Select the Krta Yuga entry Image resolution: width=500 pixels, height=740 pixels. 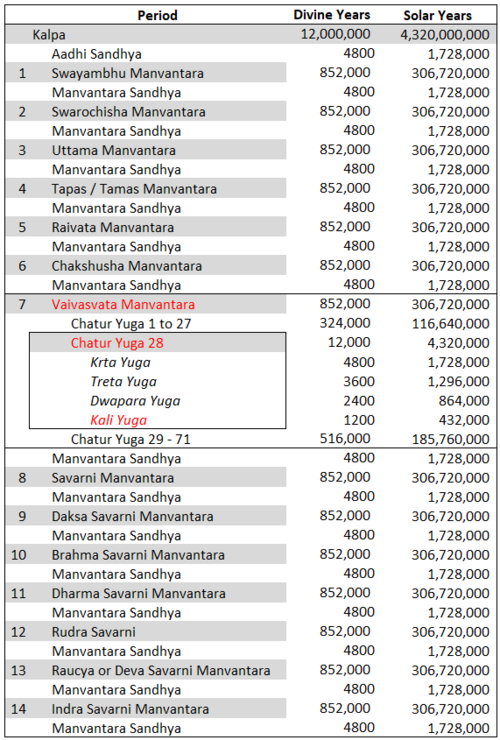click(120, 362)
